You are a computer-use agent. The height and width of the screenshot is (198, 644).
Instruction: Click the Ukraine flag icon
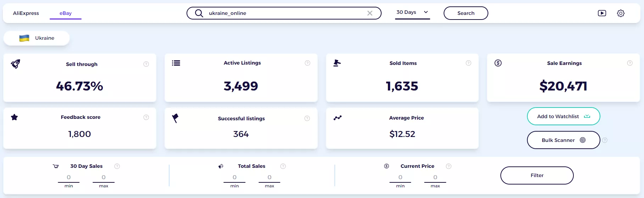tap(24, 38)
